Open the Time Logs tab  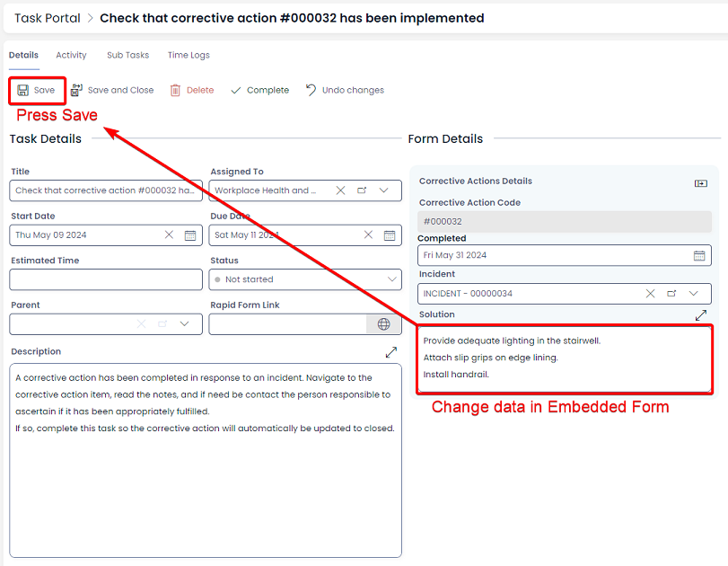point(188,55)
